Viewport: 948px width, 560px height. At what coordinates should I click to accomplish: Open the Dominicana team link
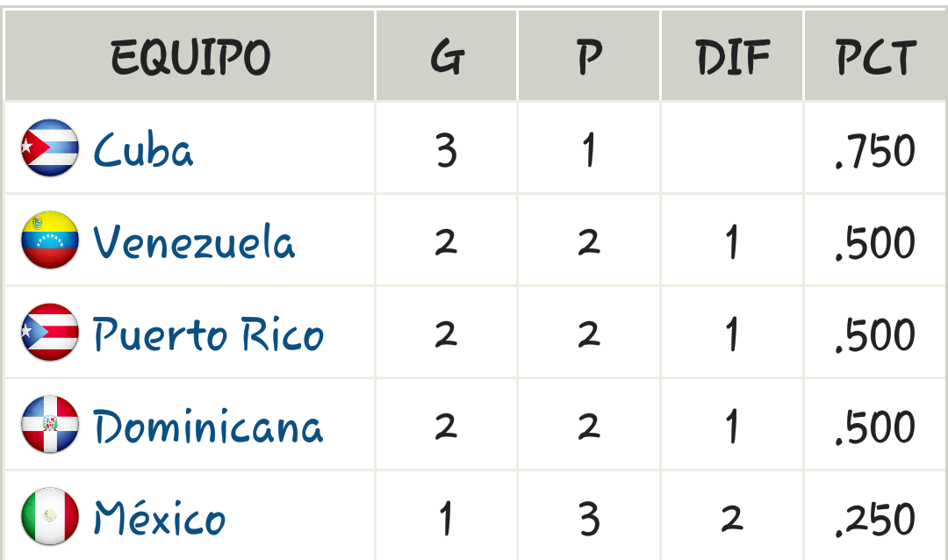coord(209,427)
